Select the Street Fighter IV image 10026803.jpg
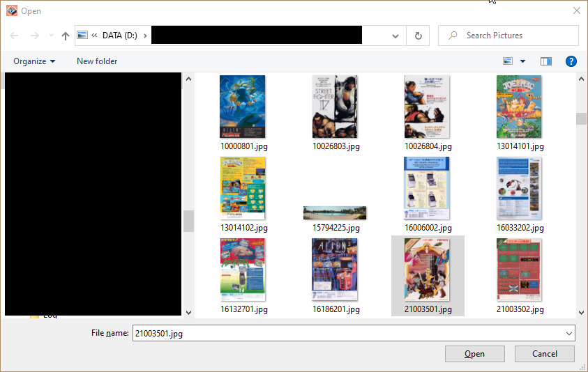Viewport: 588px width, 372px height. (335, 107)
